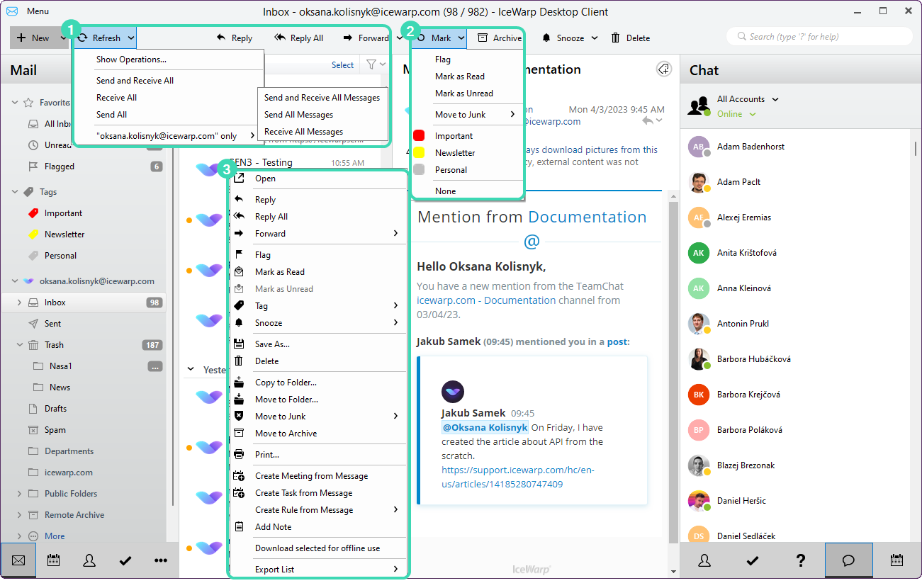Click the Delete trash toolbar button
The image size is (922, 588).
pyautogui.click(x=630, y=38)
